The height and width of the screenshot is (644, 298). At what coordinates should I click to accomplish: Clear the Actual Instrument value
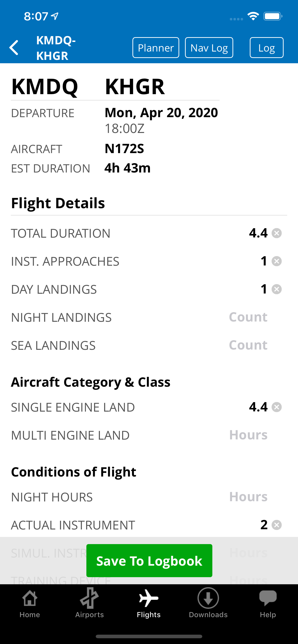(277, 525)
